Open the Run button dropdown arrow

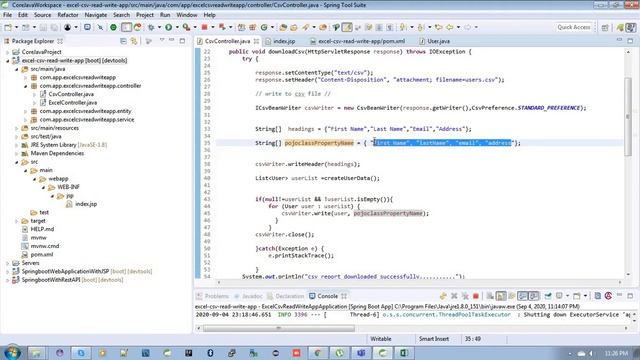tap(177, 27)
